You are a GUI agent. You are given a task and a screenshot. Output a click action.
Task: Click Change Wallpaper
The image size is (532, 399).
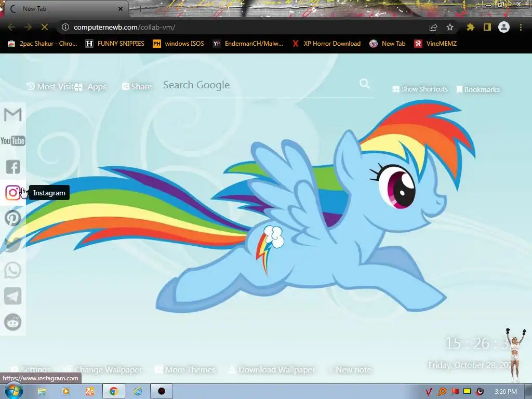point(102,369)
